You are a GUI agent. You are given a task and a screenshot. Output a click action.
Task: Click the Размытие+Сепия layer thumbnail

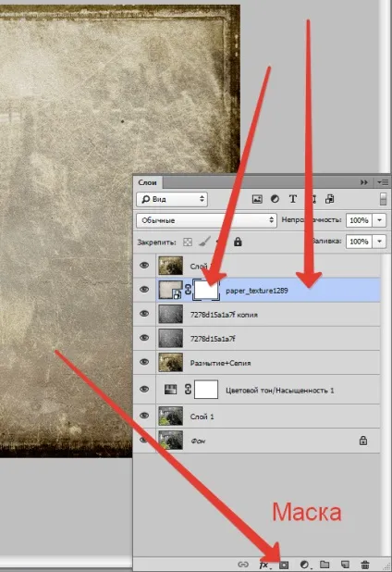[x=170, y=362]
